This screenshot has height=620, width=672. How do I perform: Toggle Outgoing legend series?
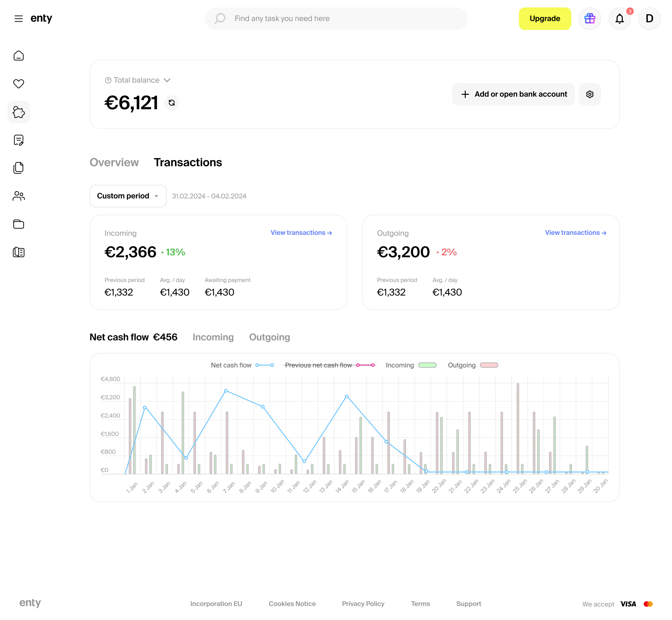pyautogui.click(x=473, y=365)
